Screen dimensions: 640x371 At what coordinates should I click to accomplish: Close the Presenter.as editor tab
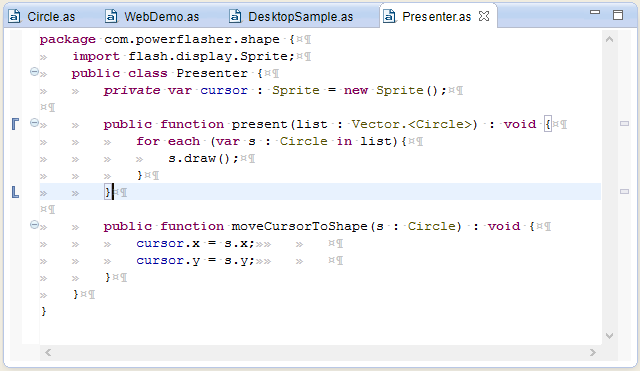tap(484, 16)
